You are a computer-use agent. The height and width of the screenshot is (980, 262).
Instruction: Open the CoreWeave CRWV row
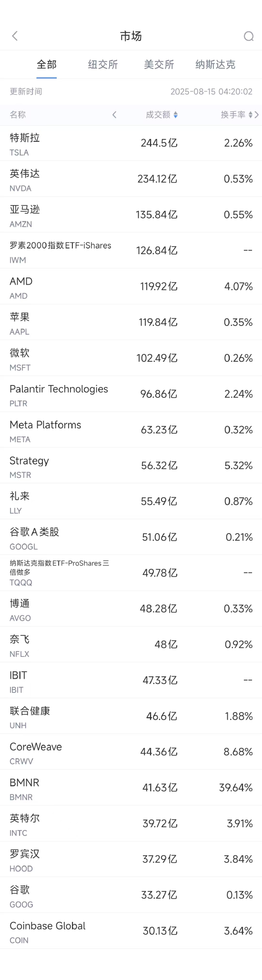(131, 752)
